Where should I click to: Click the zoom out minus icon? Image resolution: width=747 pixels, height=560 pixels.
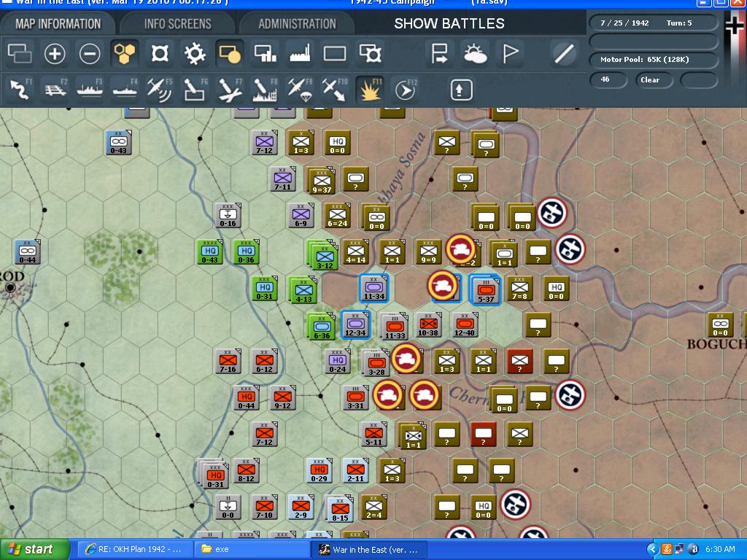coord(90,53)
